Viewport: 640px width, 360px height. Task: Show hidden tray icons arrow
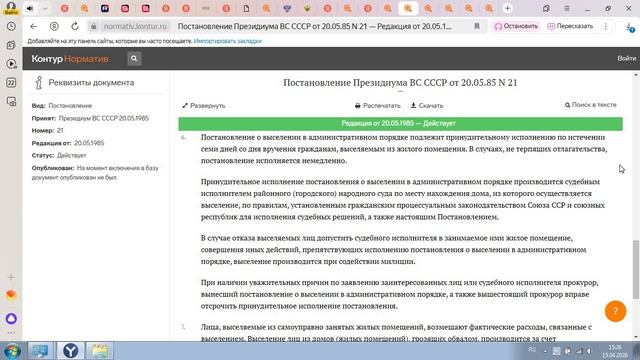coord(545,351)
